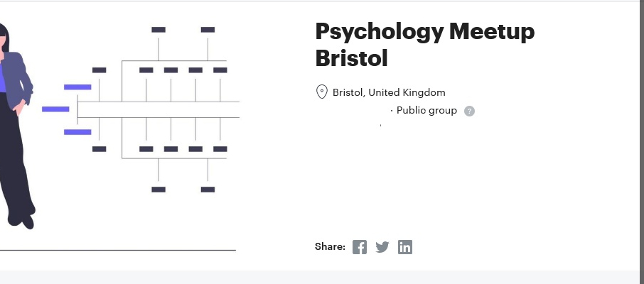Click the bottom purple bar in the diagram
This screenshot has height=284, width=644.
pos(77,132)
